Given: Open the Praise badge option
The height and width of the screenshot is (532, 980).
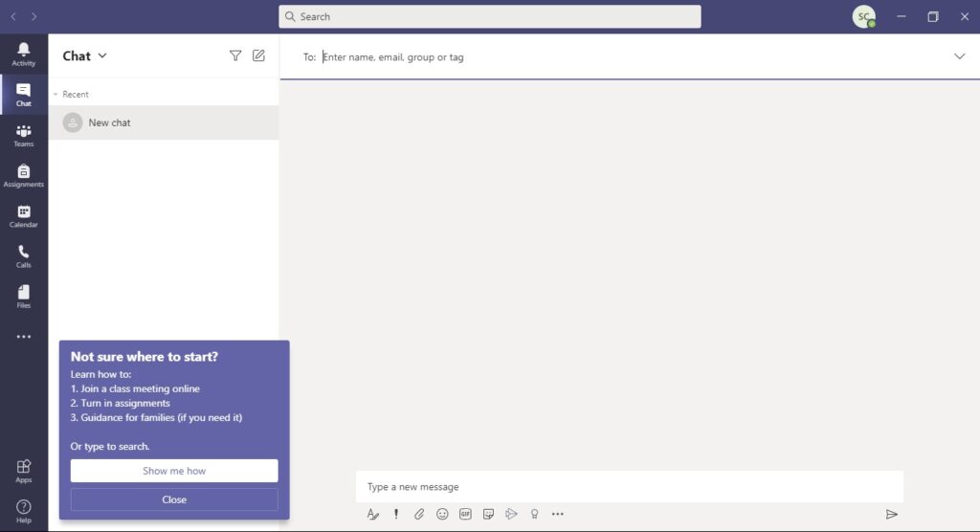Looking at the screenshot, I should tap(534, 514).
